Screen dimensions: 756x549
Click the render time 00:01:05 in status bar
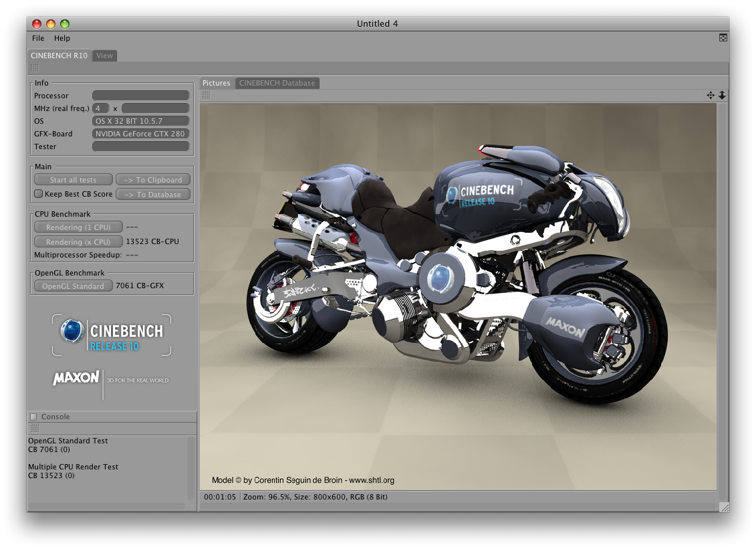220,497
